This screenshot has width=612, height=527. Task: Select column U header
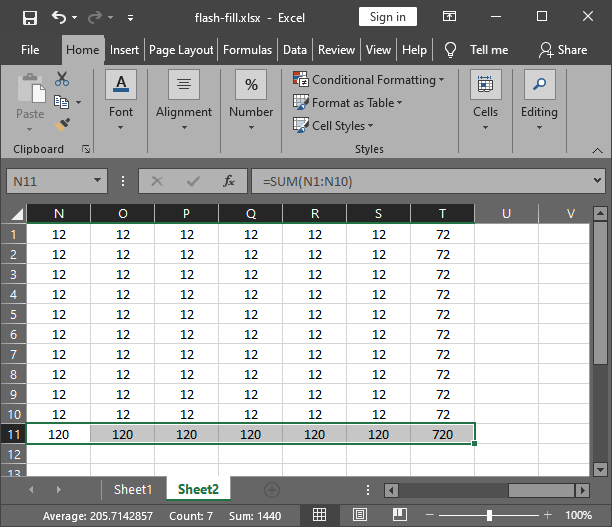(506, 214)
